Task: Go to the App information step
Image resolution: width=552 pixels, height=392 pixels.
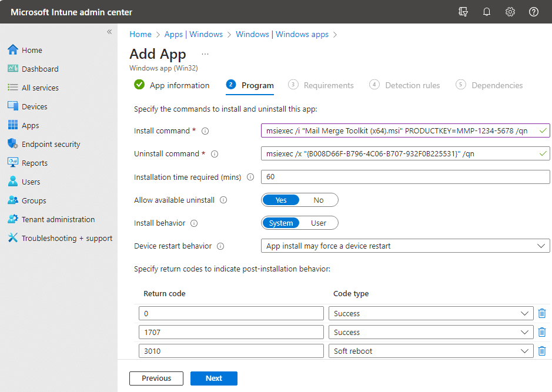Action: coord(172,85)
